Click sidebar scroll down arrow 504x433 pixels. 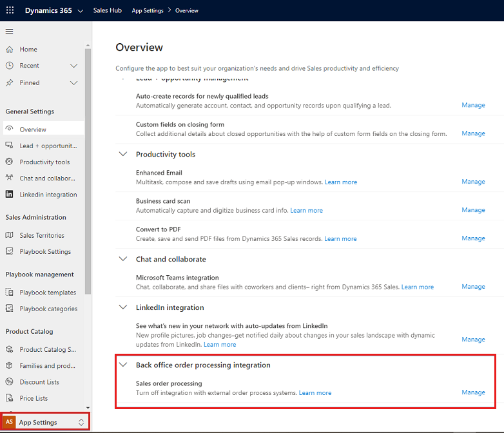(88, 408)
